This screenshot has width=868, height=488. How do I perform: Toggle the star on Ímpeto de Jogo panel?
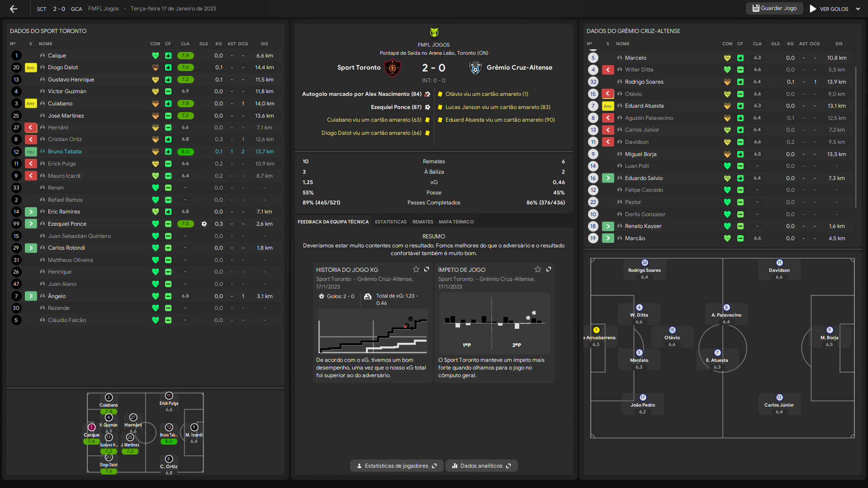tap(537, 270)
